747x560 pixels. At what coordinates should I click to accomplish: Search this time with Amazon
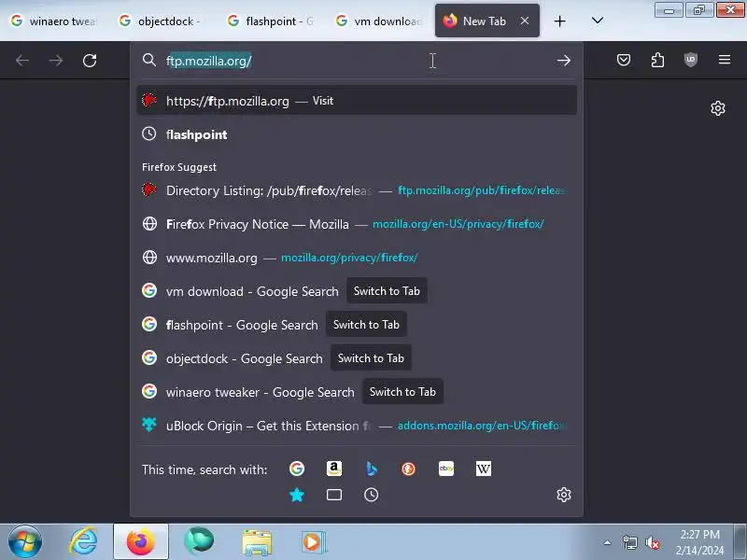click(x=334, y=469)
